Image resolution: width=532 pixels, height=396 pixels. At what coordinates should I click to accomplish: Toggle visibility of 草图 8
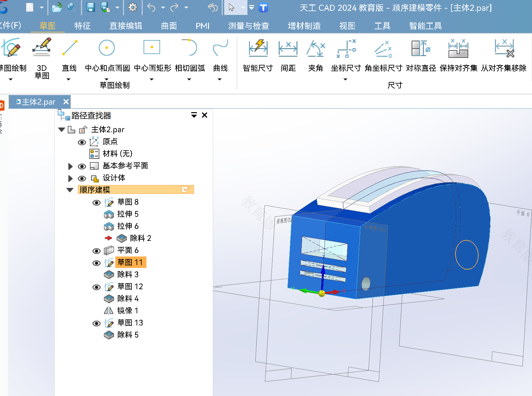click(x=97, y=202)
